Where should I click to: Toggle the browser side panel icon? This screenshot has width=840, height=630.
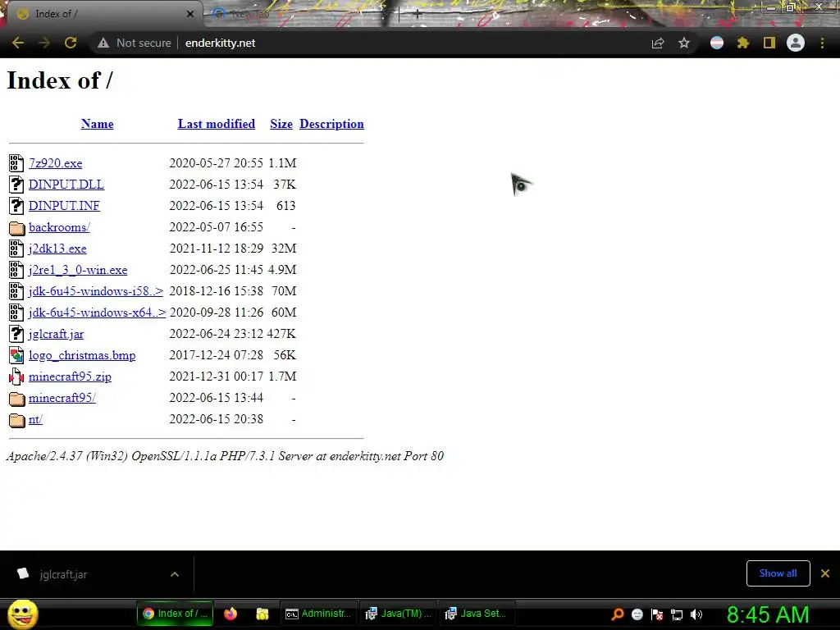[x=769, y=43]
